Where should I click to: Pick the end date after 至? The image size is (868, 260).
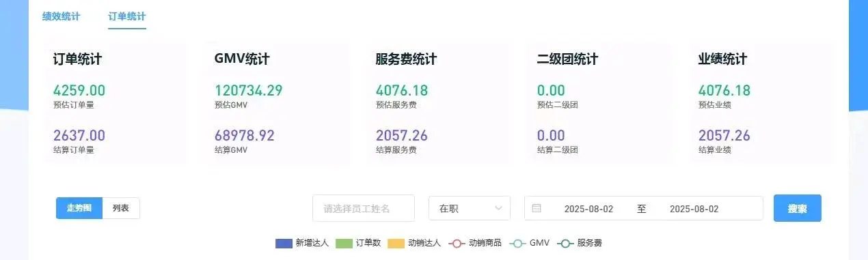tap(694, 209)
